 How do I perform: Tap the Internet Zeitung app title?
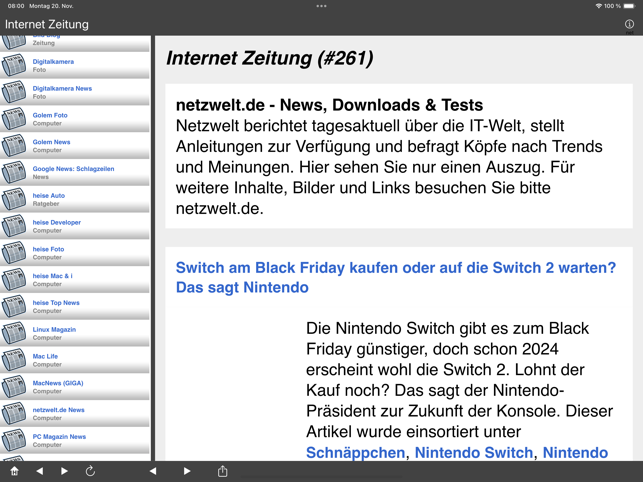[47, 24]
